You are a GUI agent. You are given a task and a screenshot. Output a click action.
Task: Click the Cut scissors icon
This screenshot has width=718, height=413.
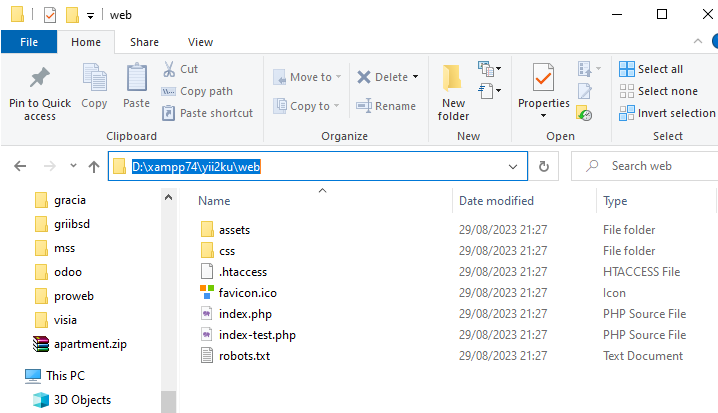click(169, 69)
